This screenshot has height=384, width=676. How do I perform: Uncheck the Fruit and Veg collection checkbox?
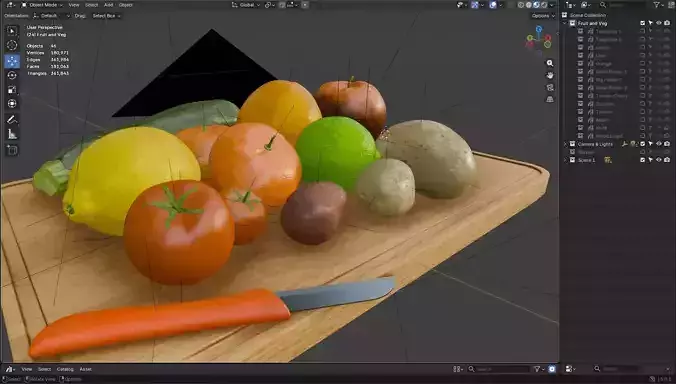click(x=643, y=23)
